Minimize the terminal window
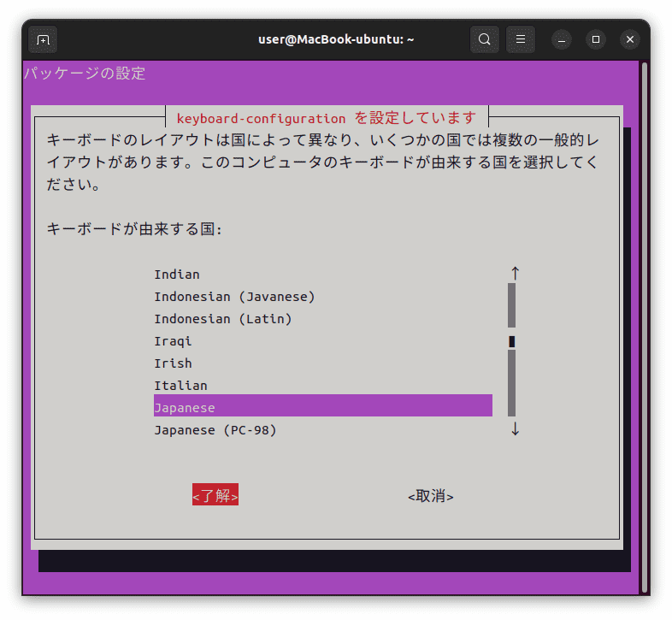672x620 pixels. click(562, 39)
